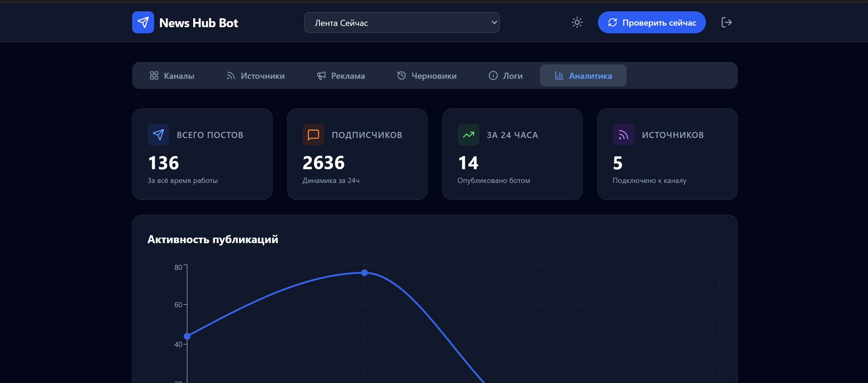Viewport: 868px width, 383px height.
Task: Click the 2636 subscribers count
Action: tap(323, 163)
